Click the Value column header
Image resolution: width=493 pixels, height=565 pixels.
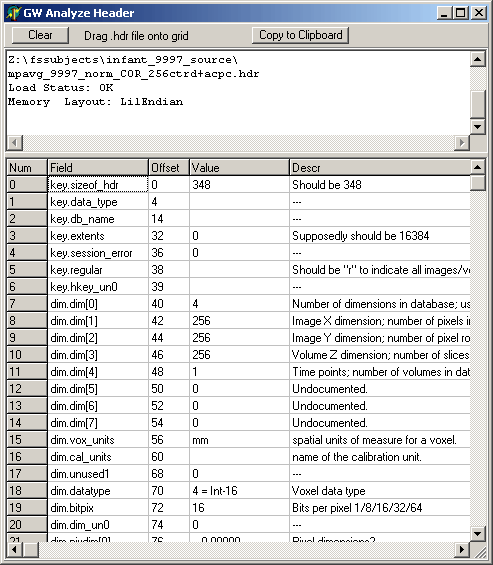click(239, 168)
